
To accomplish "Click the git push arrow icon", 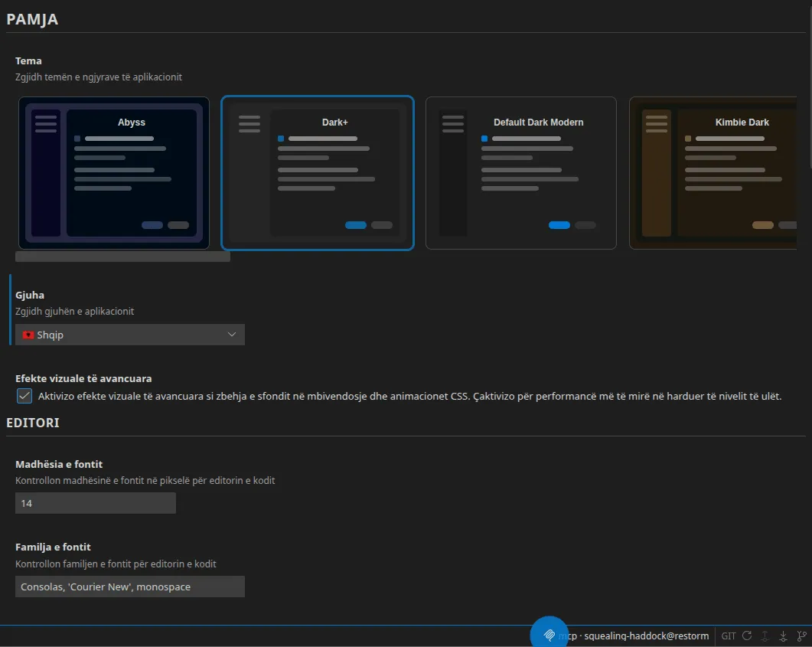I will coord(765,636).
